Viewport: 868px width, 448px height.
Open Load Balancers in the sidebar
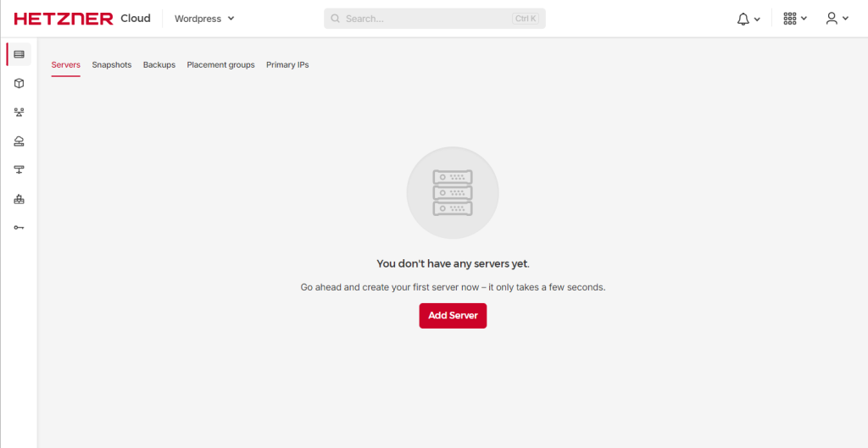(19, 112)
